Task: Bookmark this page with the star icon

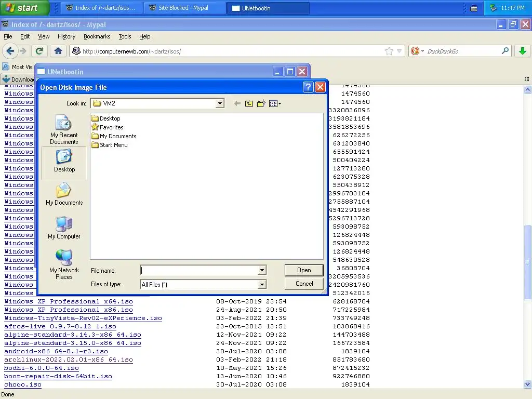Action: [389, 51]
